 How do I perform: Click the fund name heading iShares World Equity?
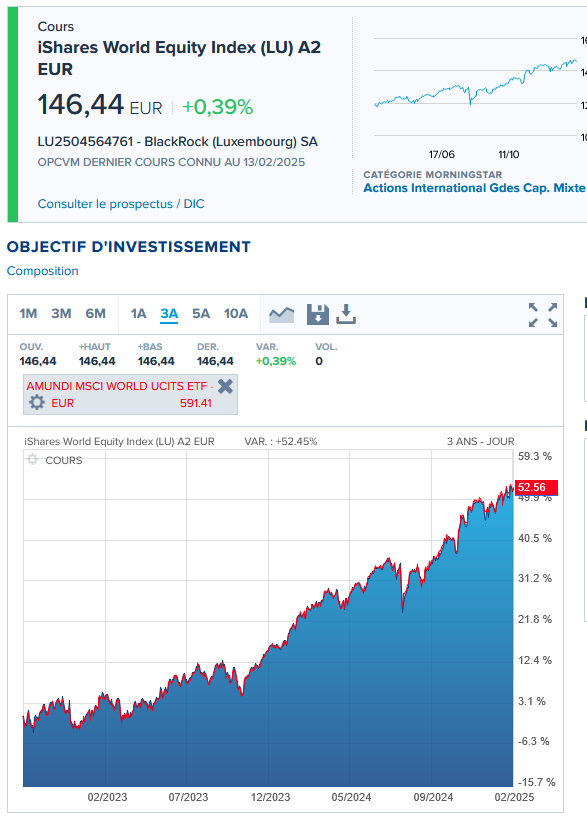[x=179, y=58]
